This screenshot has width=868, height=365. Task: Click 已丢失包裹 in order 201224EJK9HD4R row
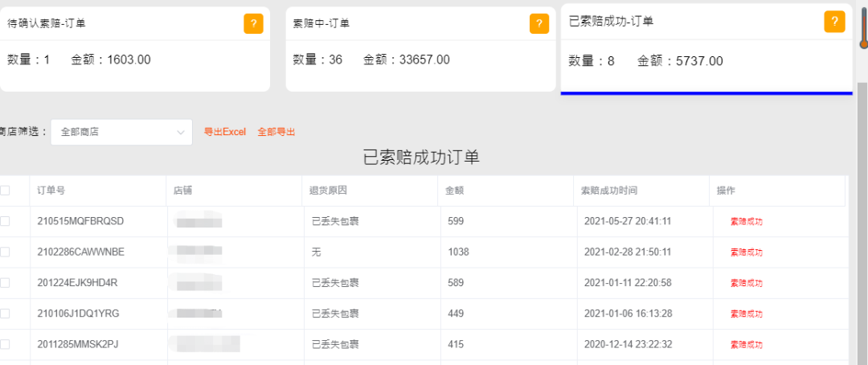[x=335, y=282]
